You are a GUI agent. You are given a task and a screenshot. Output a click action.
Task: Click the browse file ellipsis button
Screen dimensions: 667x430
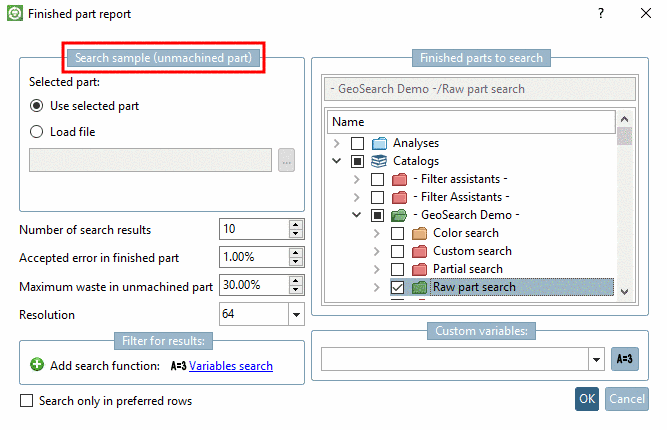[286, 160]
